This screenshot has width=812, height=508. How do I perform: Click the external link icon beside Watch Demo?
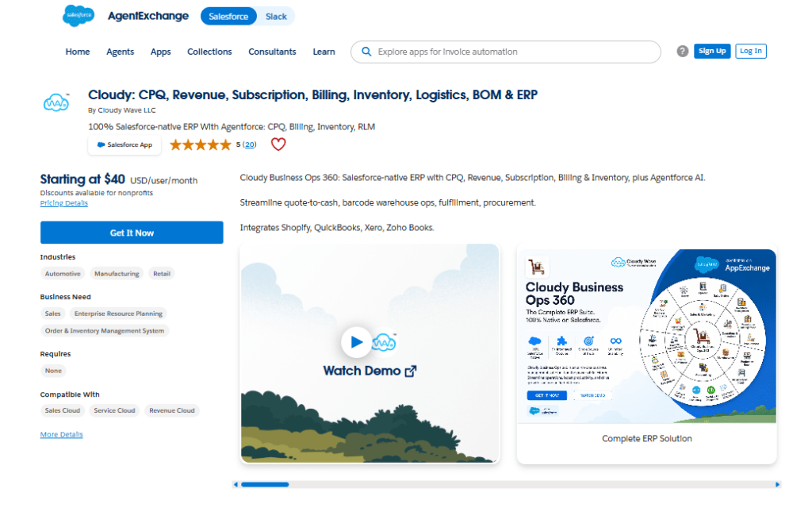click(x=411, y=371)
